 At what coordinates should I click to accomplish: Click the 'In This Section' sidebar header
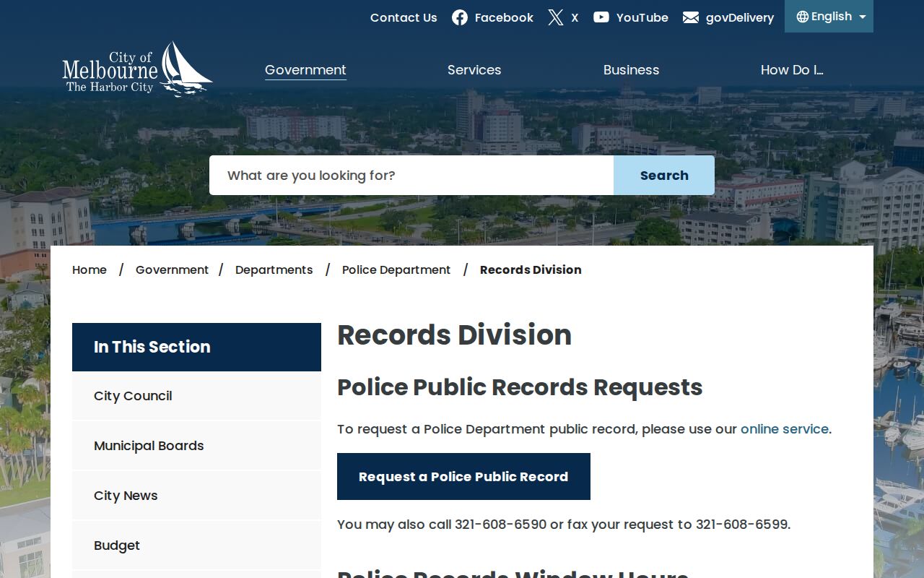tap(196, 347)
